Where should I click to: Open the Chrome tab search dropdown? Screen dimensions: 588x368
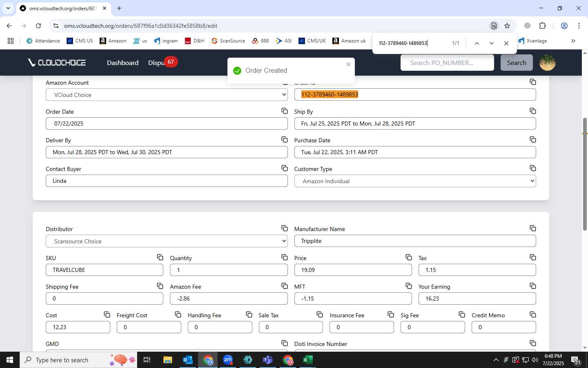click(8, 8)
